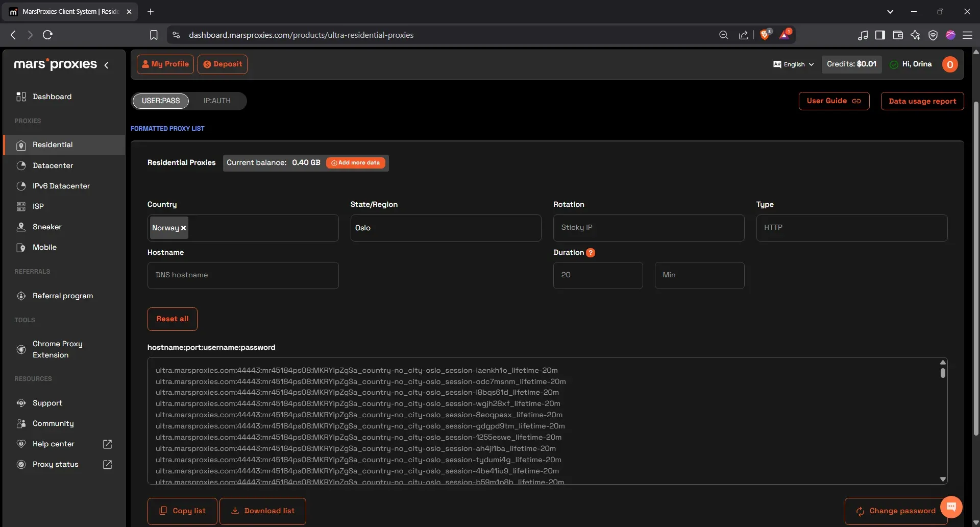980x527 pixels.
Task: Open Leo AI sparkle icon
Action: pos(915,35)
